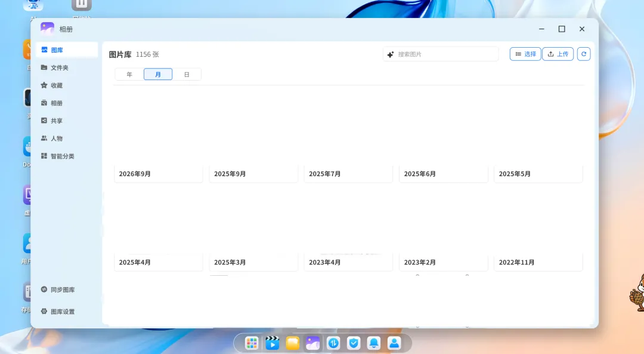The image size is (644, 354).
Task: Show 收藏 favorites section
Action: click(67, 85)
